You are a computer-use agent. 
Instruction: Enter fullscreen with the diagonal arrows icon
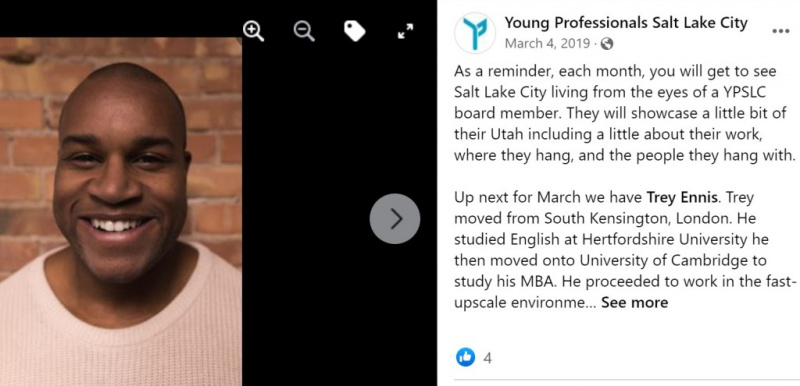pos(405,32)
